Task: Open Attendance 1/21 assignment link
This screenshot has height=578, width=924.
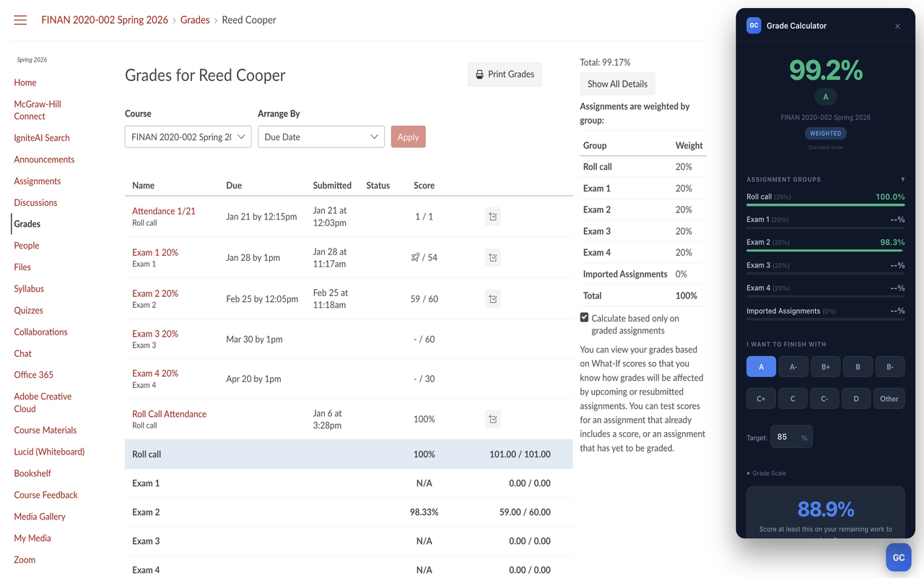Action: coord(164,211)
